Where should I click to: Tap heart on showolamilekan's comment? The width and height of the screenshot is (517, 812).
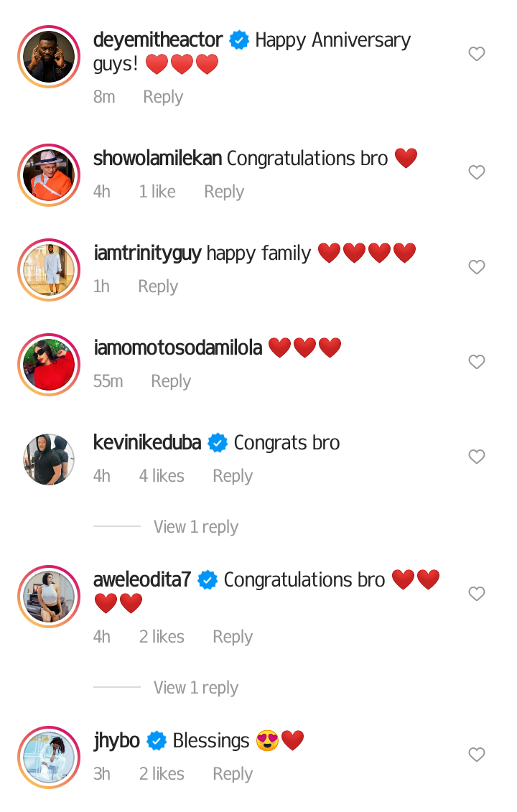pos(476,172)
